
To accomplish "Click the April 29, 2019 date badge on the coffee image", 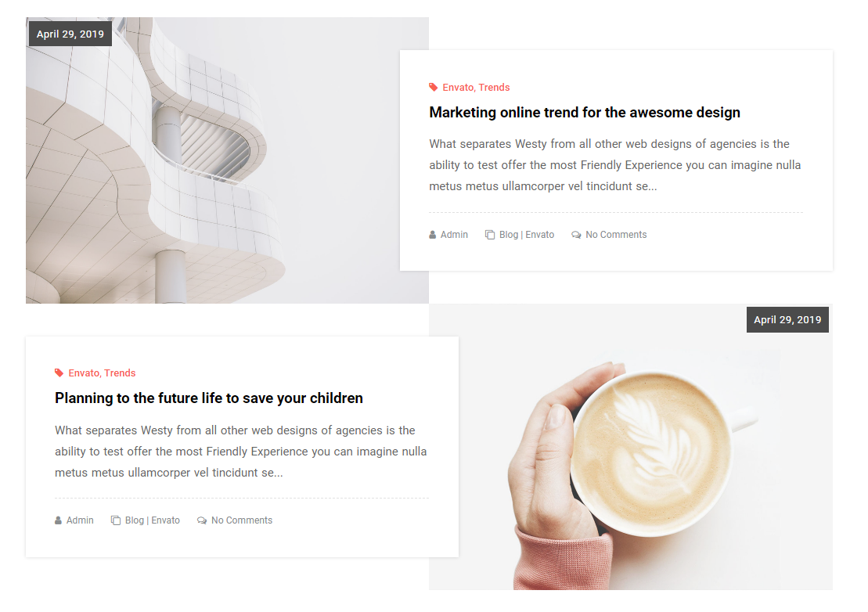I will tap(787, 320).
